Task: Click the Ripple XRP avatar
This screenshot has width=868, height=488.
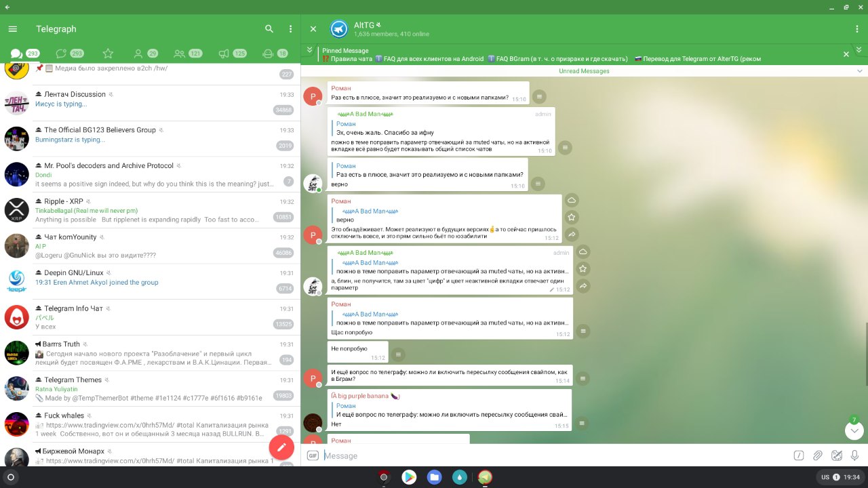Action: click(17, 210)
